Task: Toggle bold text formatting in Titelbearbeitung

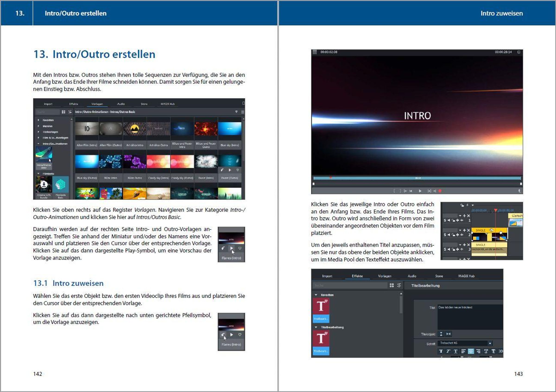Action: [441, 351]
